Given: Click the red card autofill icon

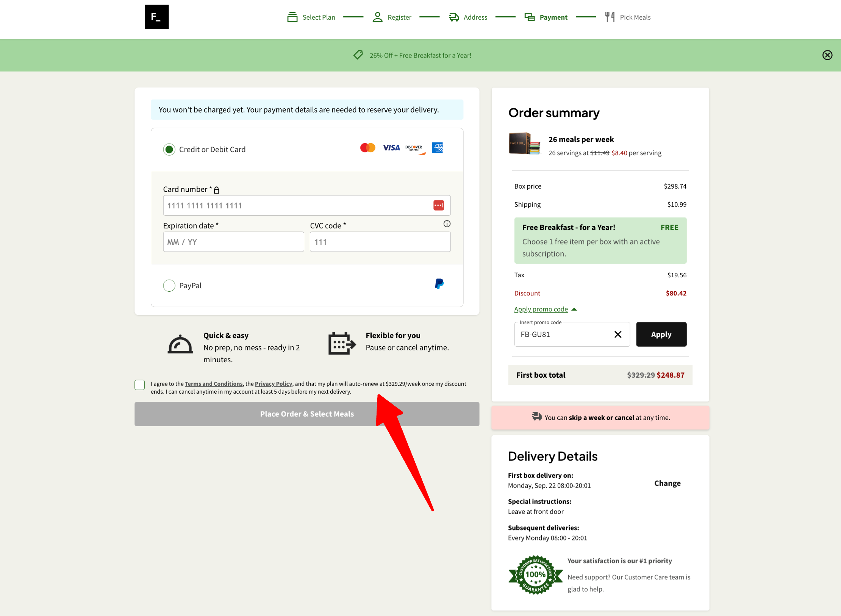Looking at the screenshot, I should tap(438, 205).
